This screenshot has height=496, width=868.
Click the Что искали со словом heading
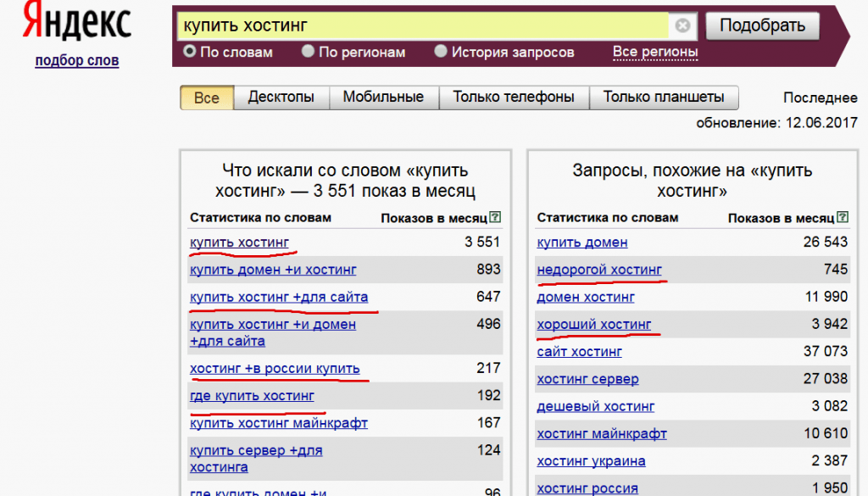coord(345,181)
